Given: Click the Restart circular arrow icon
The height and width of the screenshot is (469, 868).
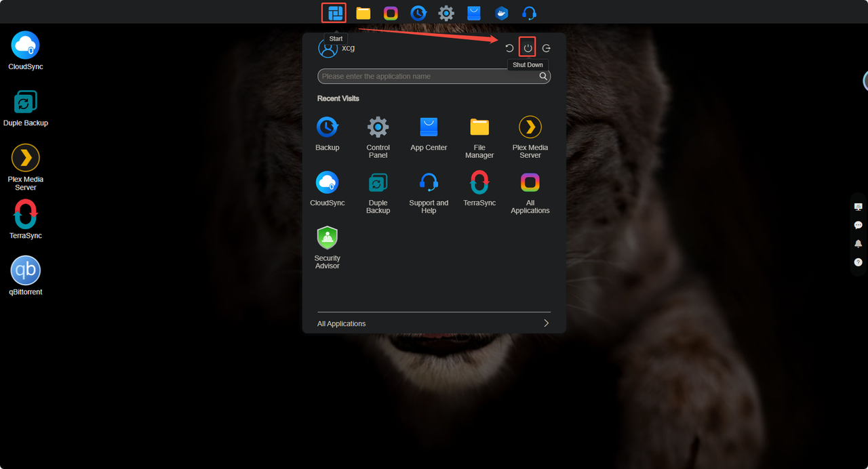Looking at the screenshot, I should [509, 48].
